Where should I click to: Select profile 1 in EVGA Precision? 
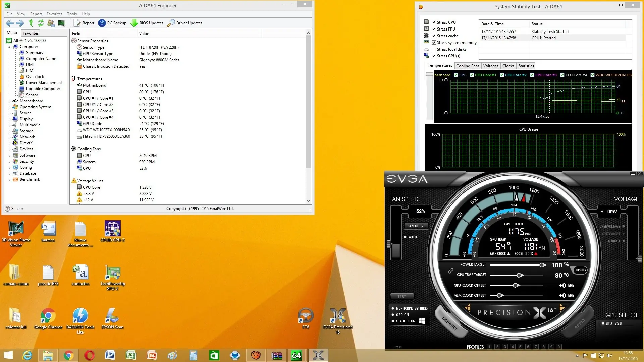[x=489, y=347]
